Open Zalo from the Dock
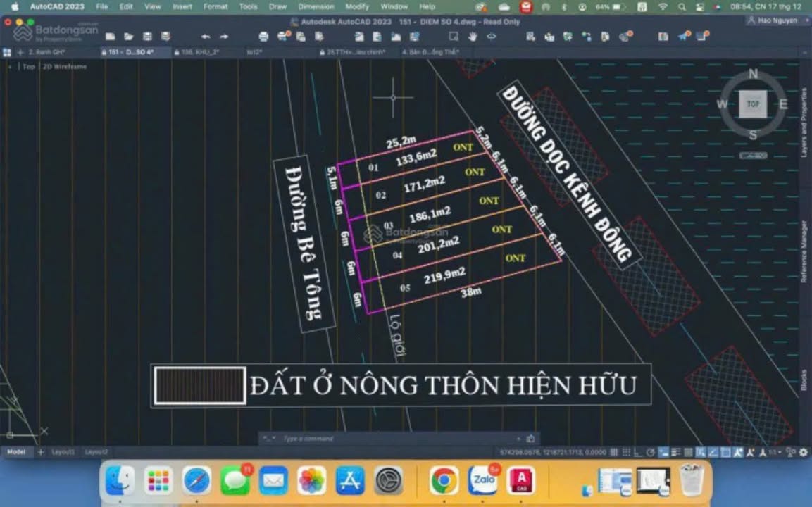The width and height of the screenshot is (812, 507). coord(483,481)
